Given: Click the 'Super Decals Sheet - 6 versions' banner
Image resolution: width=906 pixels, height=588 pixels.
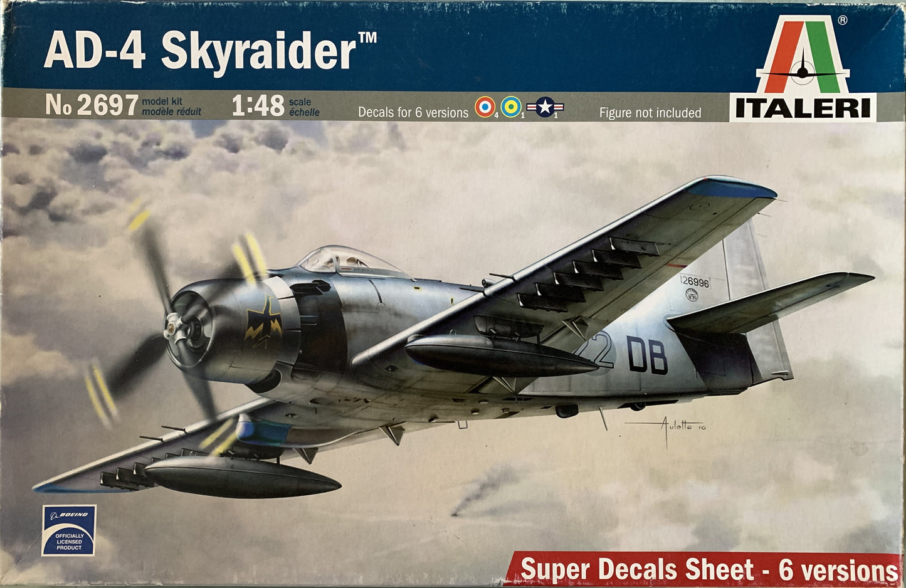Looking at the screenshot, I should point(708,570).
